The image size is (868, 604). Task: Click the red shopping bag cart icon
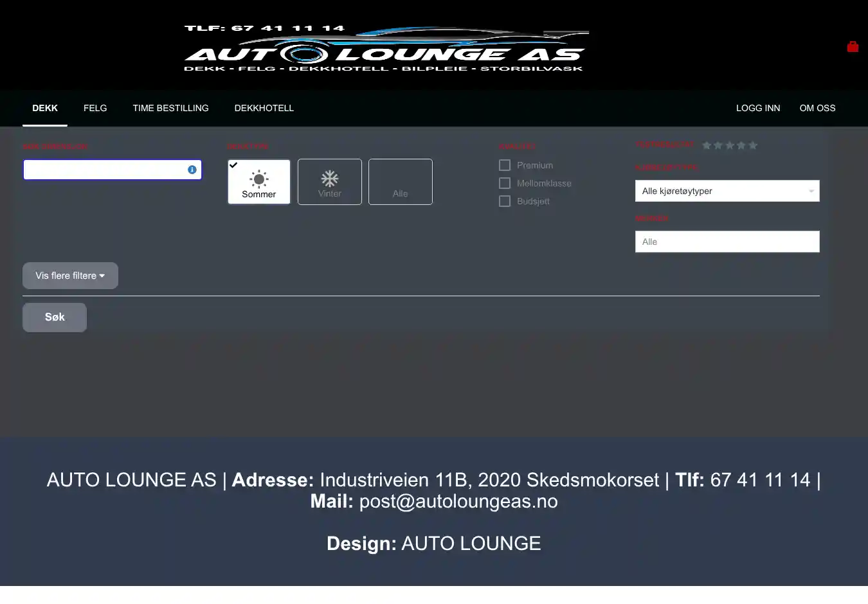(x=853, y=46)
